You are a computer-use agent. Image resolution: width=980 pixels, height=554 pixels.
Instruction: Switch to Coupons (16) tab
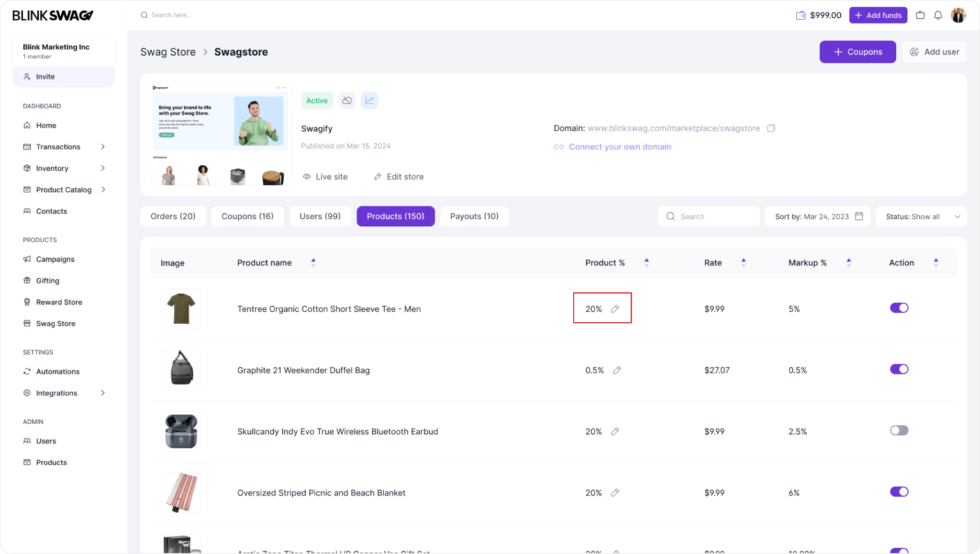click(x=247, y=216)
